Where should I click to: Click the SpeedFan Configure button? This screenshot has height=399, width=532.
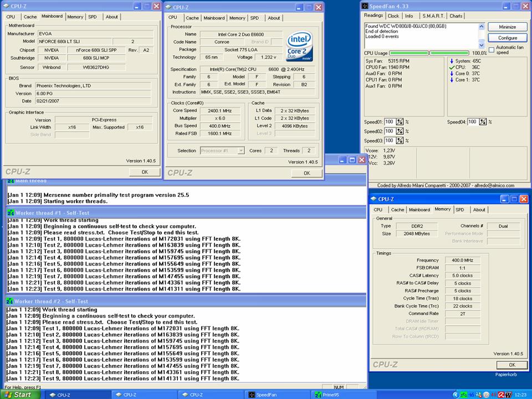click(x=507, y=38)
